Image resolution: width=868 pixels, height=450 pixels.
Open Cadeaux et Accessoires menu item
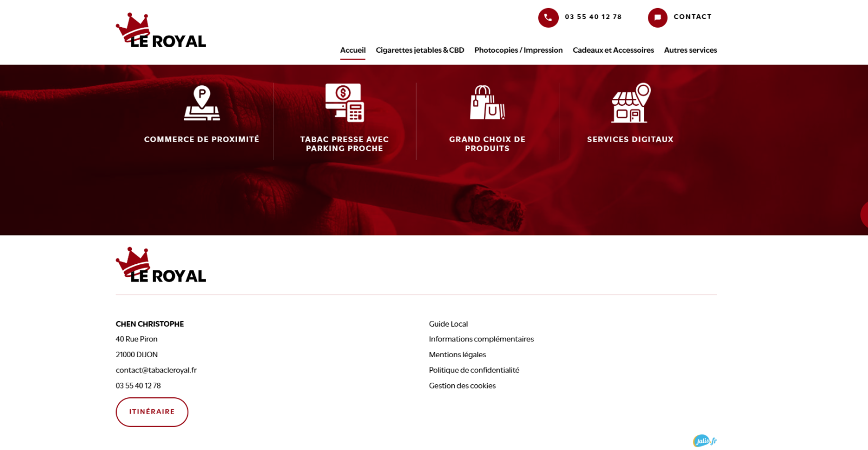[x=613, y=50]
